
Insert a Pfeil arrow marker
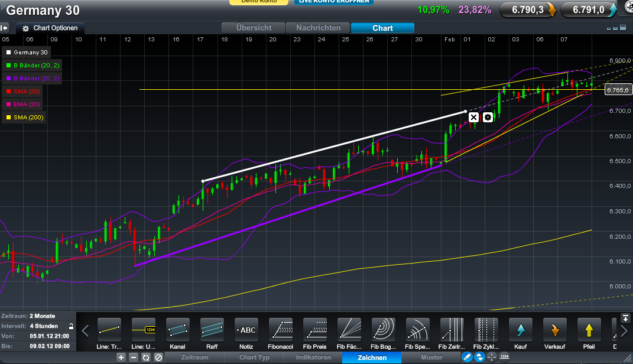tap(589, 333)
